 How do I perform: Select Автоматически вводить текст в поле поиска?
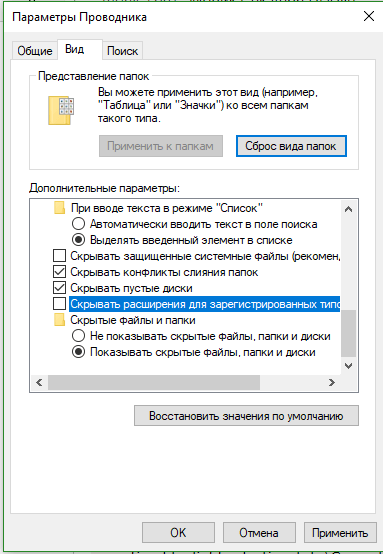[x=78, y=224]
